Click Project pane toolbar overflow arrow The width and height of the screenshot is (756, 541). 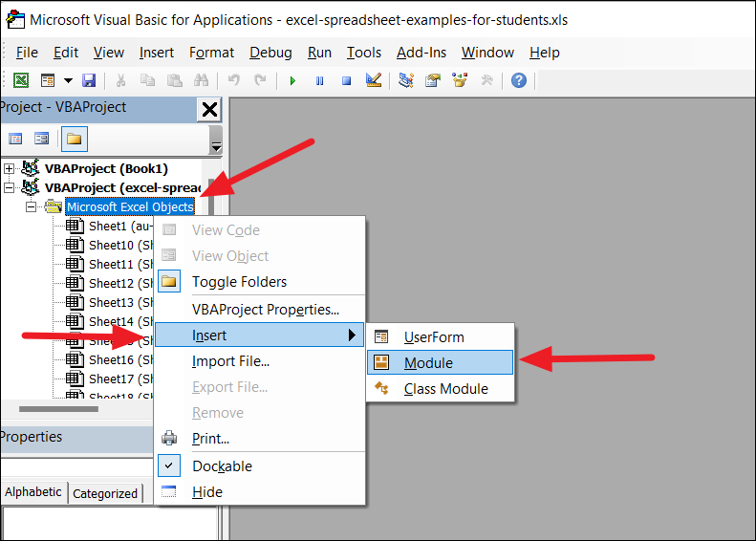coord(217,146)
